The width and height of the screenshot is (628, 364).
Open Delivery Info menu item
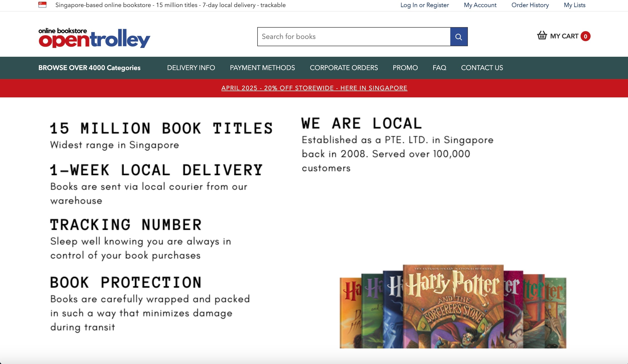191,68
